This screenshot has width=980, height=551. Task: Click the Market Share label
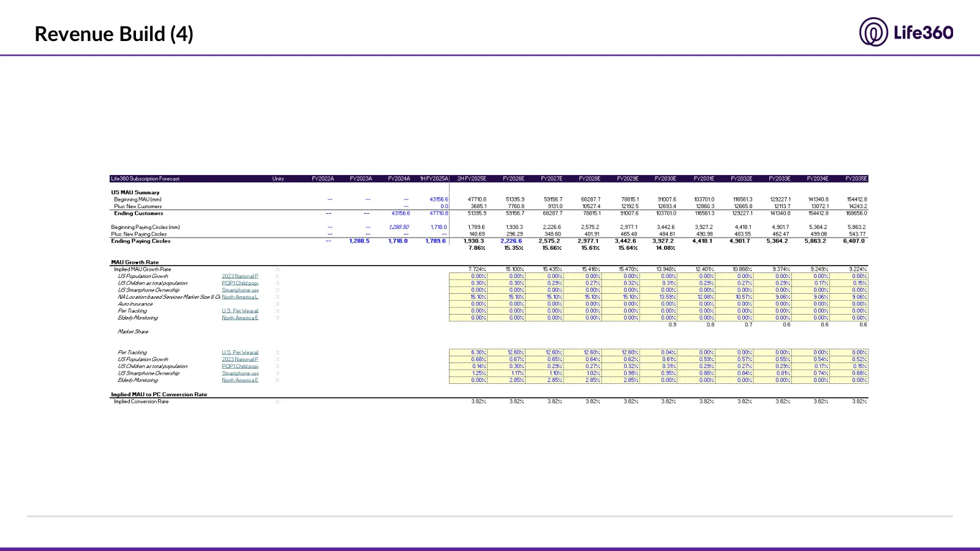pos(133,332)
